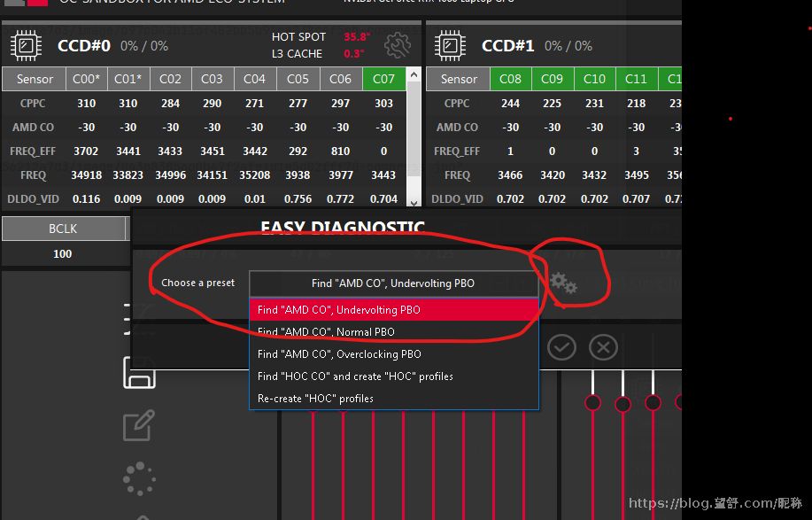Click the floppy disk save icon
812x520 pixels.
(x=139, y=372)
